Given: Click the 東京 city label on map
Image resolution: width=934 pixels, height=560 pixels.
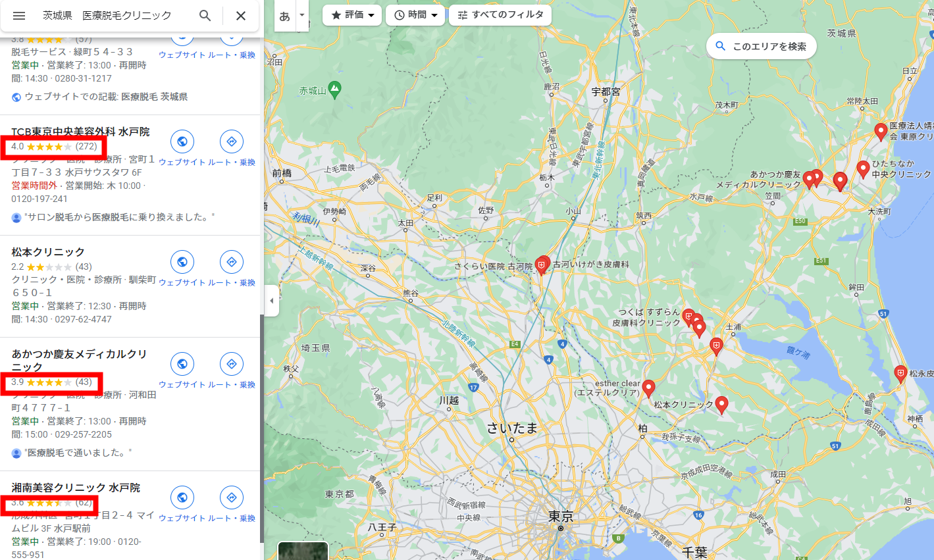Looking at the screenshot, I should point(560,517).
